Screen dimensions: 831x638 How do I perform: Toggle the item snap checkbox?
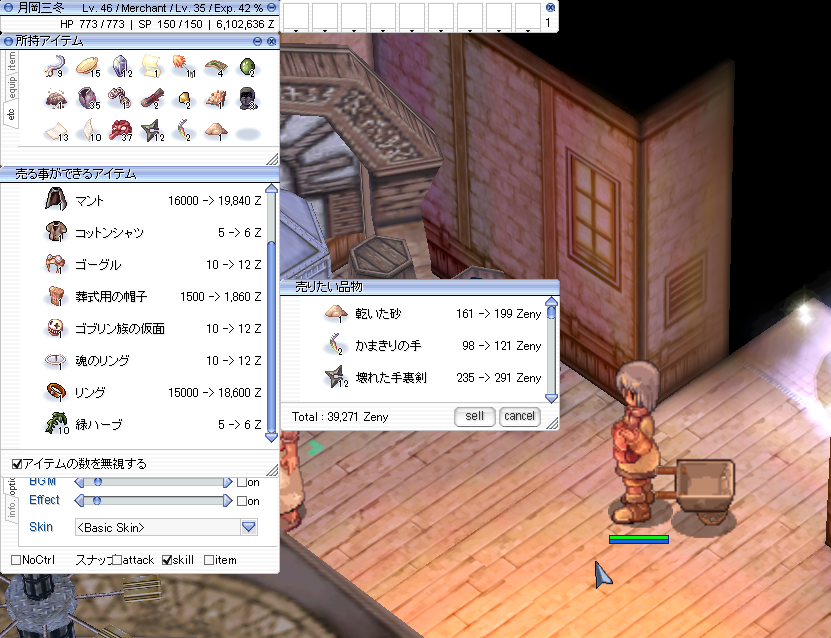coord(209,560)
